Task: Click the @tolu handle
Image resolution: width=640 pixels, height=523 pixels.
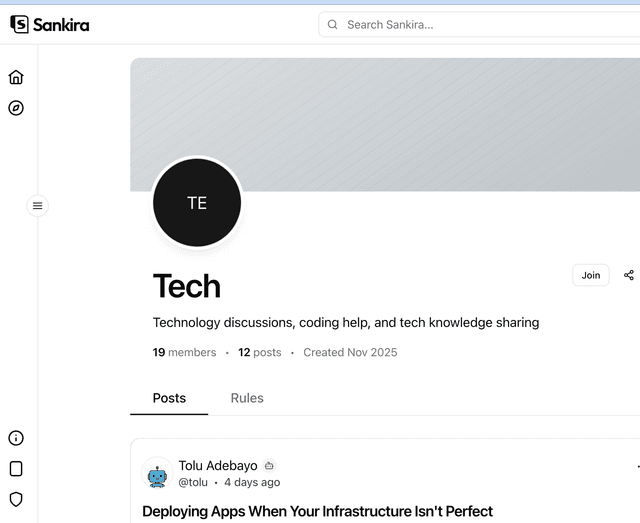Action: (x=193, y=482)
